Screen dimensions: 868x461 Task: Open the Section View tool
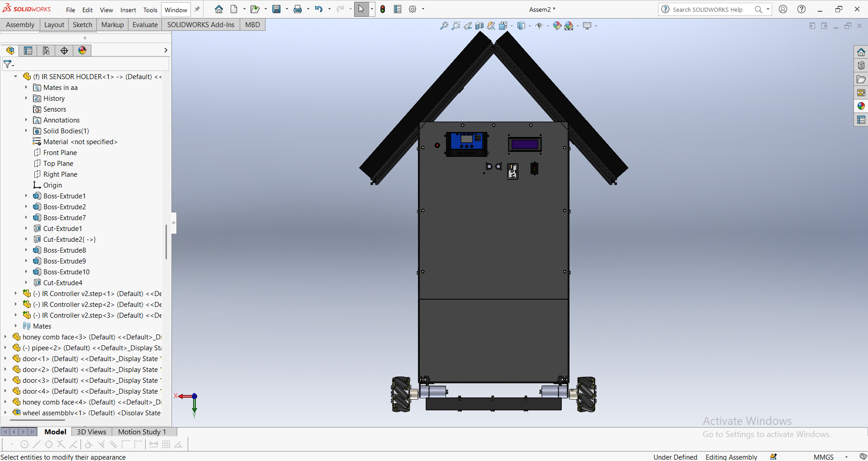point(479,26)
